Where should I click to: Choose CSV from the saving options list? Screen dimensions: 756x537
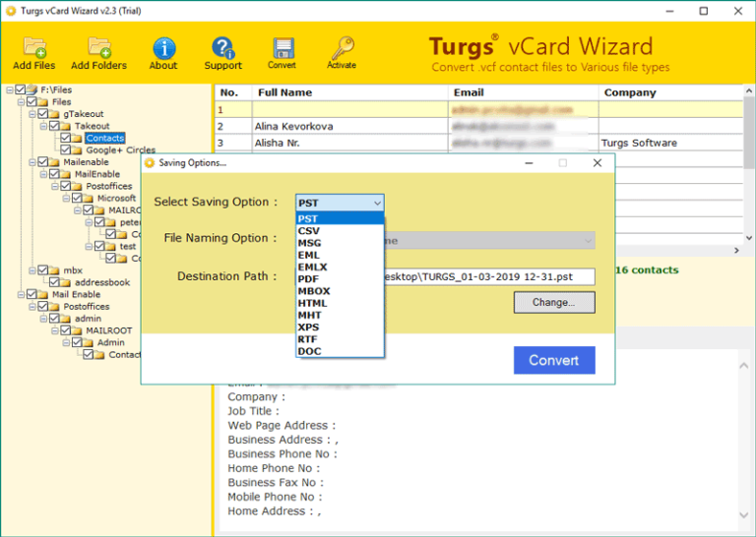point(340,231)
